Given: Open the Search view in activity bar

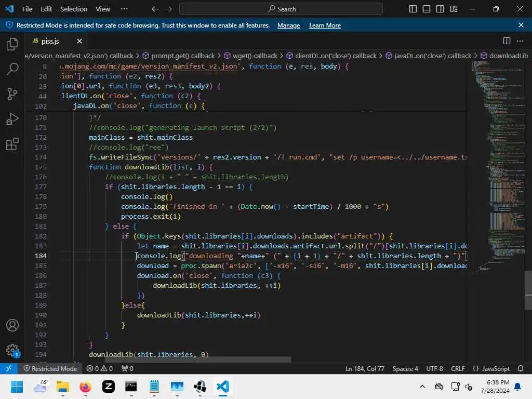Looking at the screenshot, I should click(12, 69).
